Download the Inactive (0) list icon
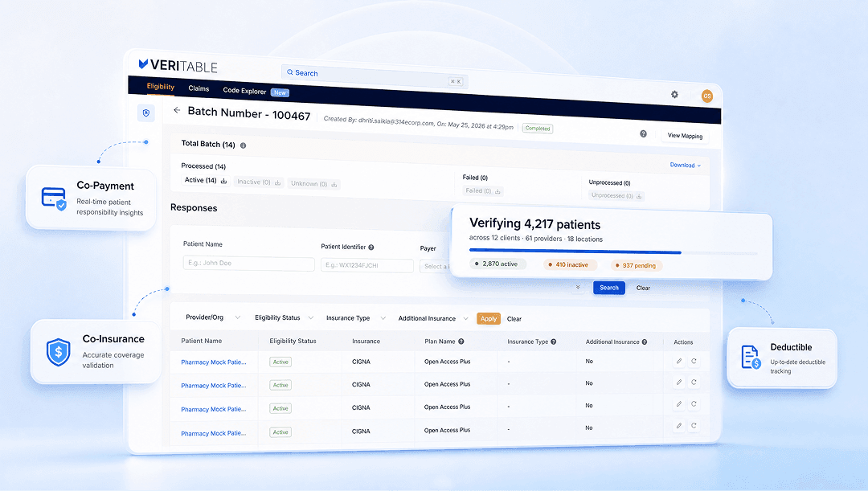The height and width of the screenshot is (491, 868). click(x=278, y=182)
